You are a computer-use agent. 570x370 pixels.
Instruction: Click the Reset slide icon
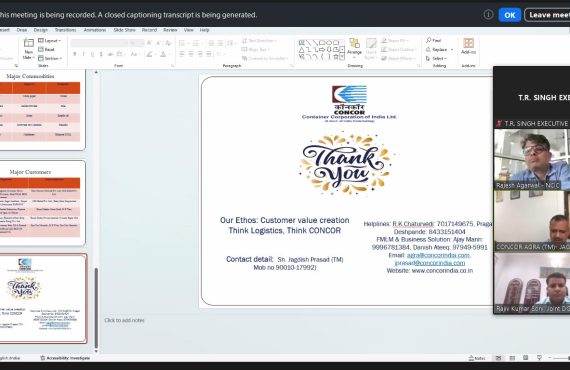coord(46,49)
